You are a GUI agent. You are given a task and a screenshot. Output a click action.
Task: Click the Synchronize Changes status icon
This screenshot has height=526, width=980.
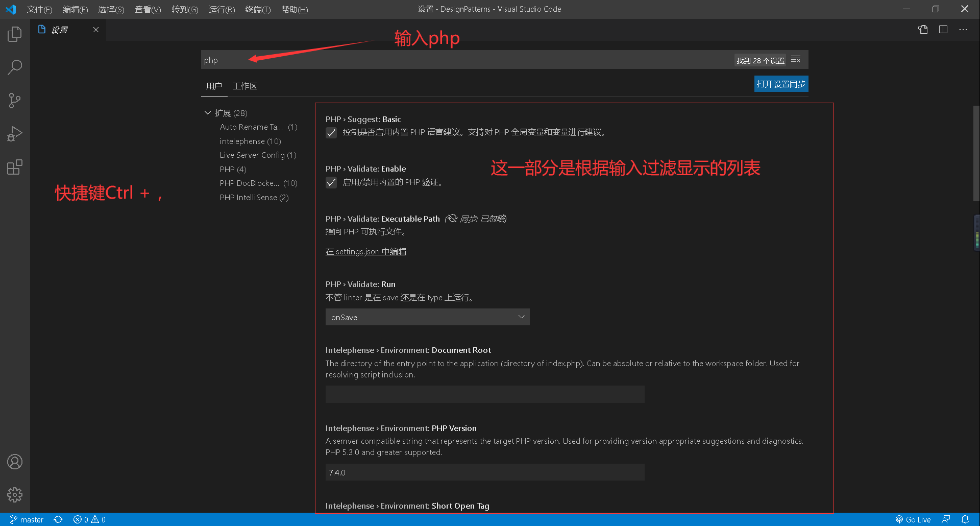click(58, 519)
